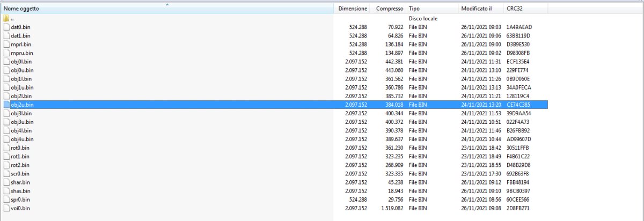This screenshot has width=644, height=221.
Task: Click the mprl.bin file icon
Action: coord(6,44)
